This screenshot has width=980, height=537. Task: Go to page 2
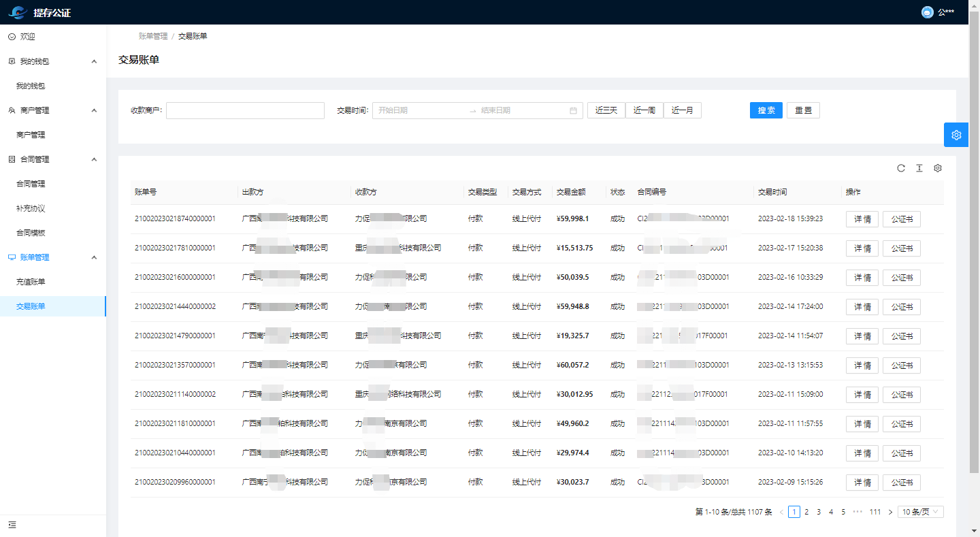point(806,512)
